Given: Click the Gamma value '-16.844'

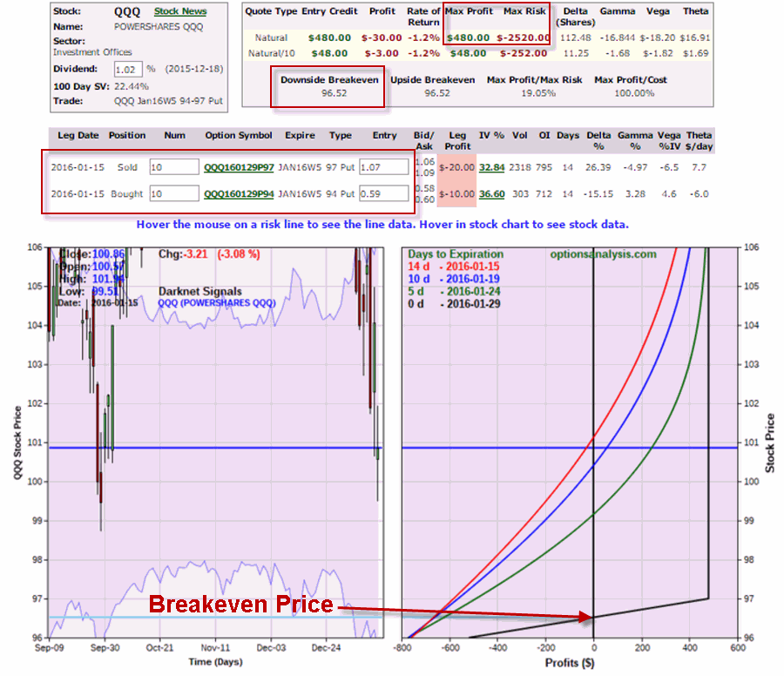Looking at the screenshot, I should point(617,37).
